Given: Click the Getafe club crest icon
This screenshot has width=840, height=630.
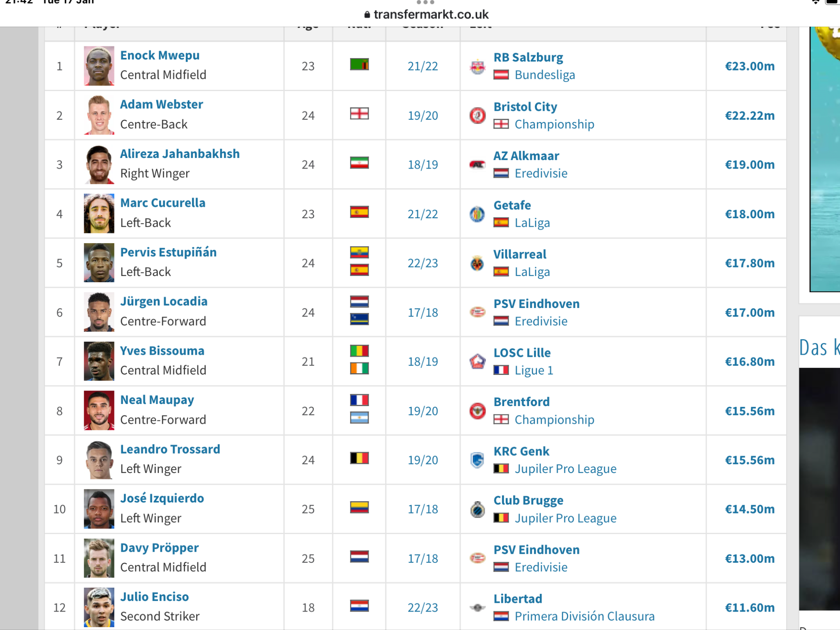Looking at the screenshot, I should (x=477, y=214).
